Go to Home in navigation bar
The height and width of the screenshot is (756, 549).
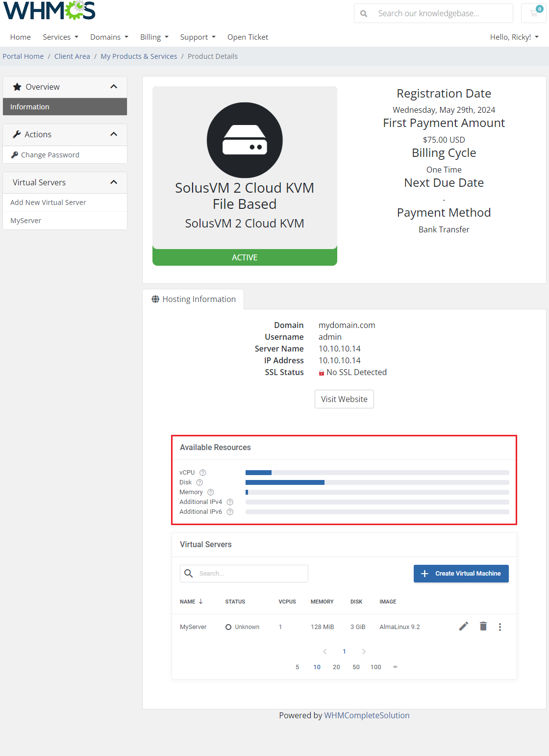tap(20, 37)
